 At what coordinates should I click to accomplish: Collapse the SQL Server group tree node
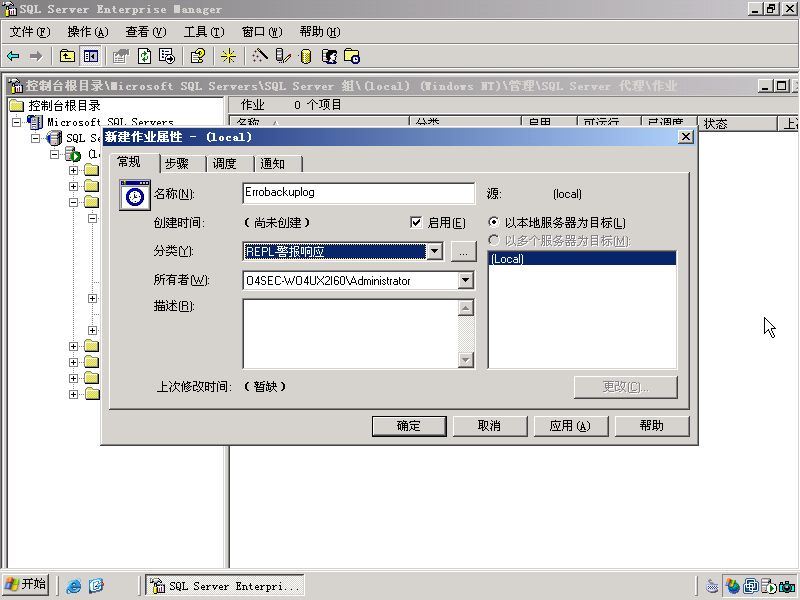coord(35,138)
